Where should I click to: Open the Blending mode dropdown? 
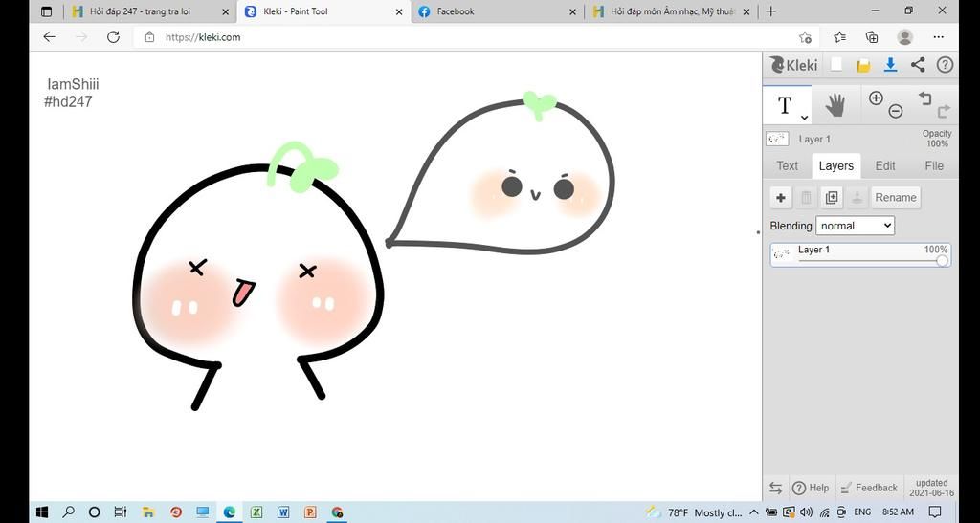click(855, 226)
